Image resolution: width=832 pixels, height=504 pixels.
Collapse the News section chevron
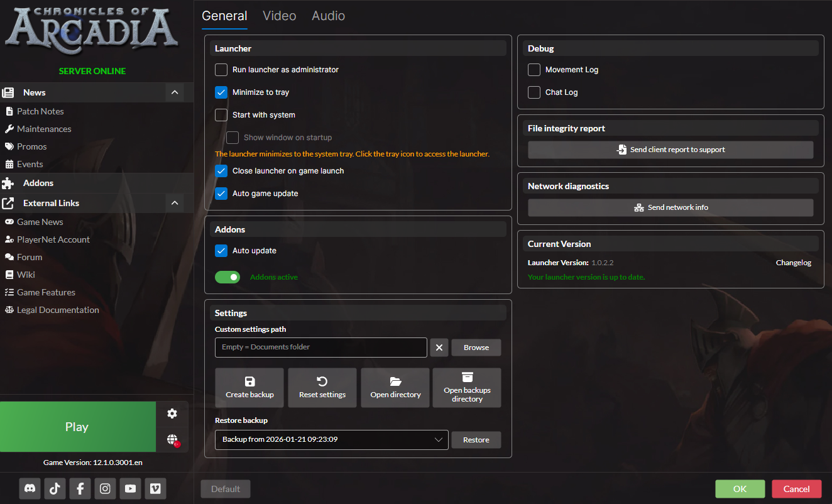[175, 92]
